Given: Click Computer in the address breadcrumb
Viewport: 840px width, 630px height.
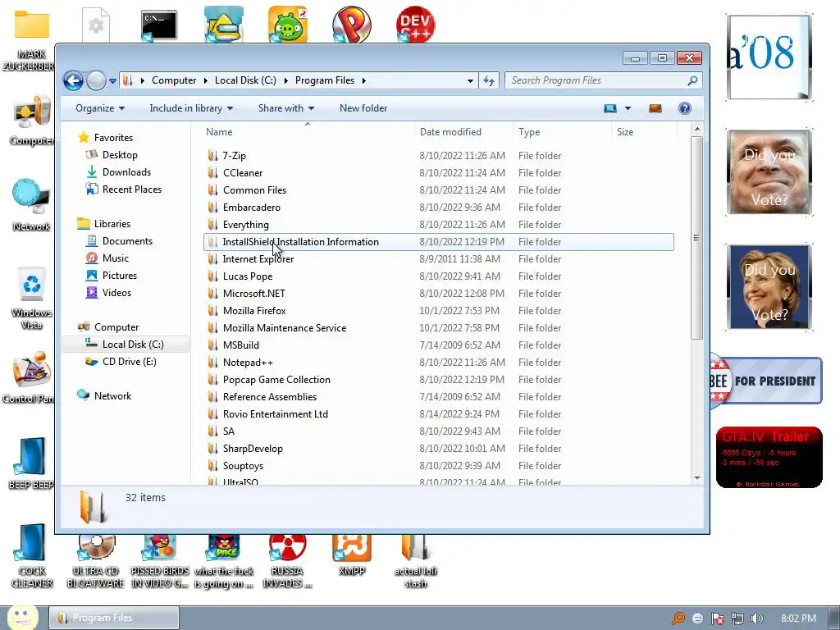Looking at the screenshot, I should coord(174,80).
